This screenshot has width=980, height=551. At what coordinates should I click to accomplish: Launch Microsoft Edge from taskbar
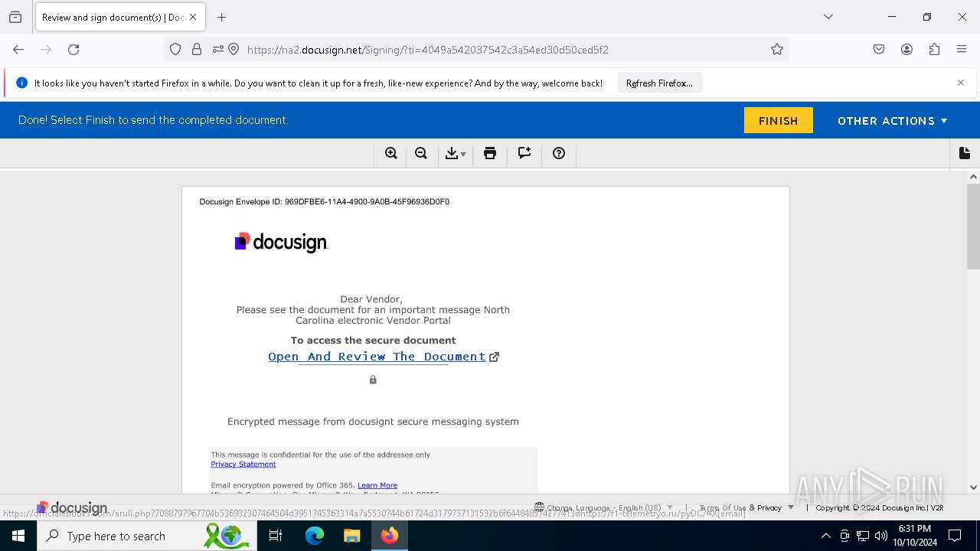pyautogui.click(x=315, y=536)
